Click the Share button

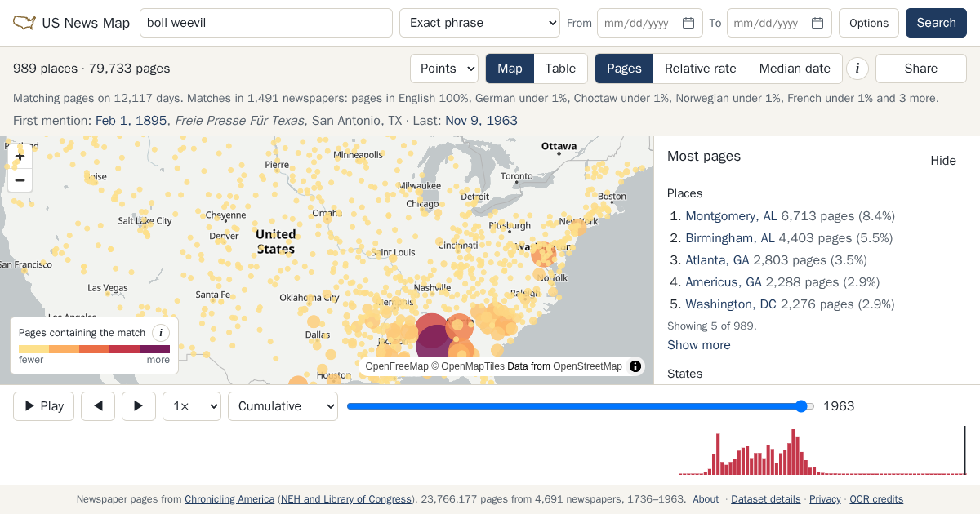(921, 69)
